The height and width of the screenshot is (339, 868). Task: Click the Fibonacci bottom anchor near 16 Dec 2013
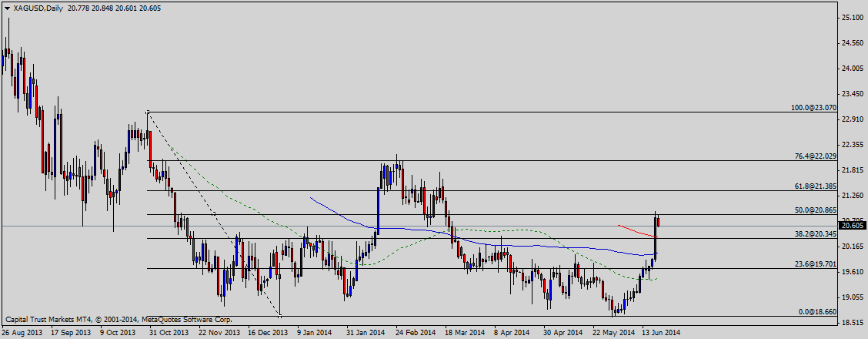(x=280, y=315)
